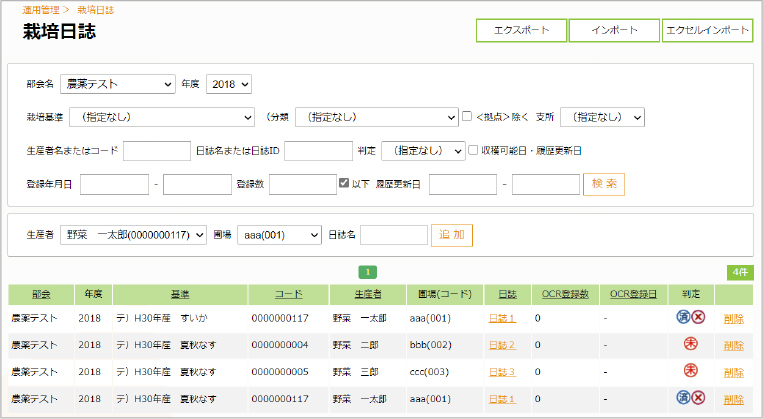This screenshot has width=763, height=419.
Task: Click red ✕ icon in 夏秋なす 一太郎 row
Action: point(698,398)
